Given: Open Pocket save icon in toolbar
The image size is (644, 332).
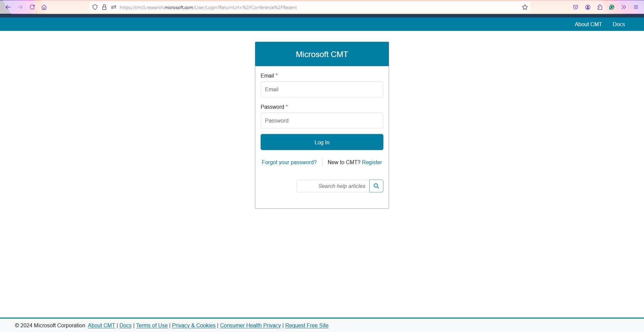Looking at the screenshot, I should coord(576,7).
